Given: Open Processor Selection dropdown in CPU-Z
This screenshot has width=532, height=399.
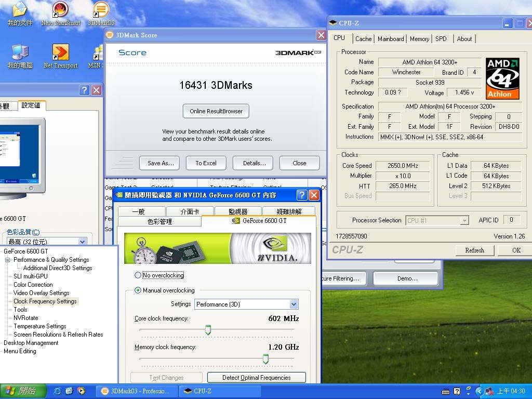Looking at the screenshot, I should point(464,220).
